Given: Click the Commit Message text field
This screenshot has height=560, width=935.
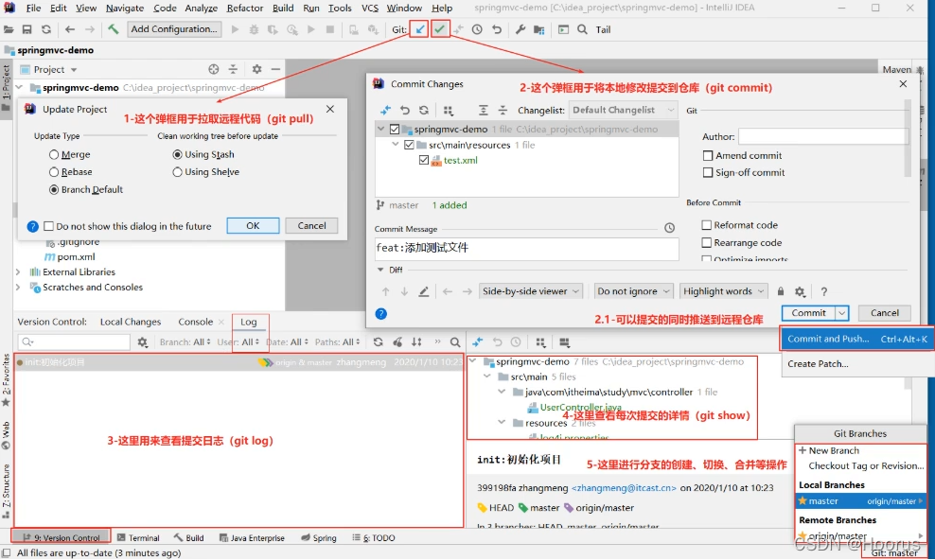Looking at the screenshot, I should click(x=526, y=249).
